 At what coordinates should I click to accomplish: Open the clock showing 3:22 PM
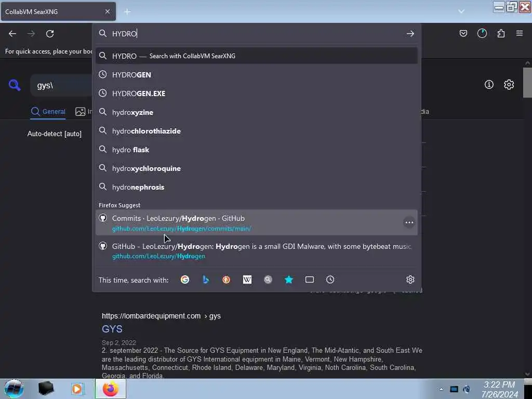(499, 389)
